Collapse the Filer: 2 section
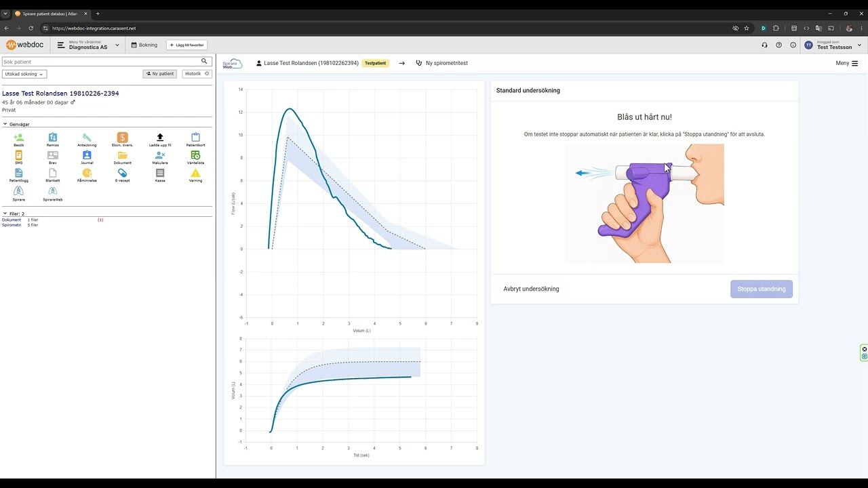This screenshot has height=488, width=868. pyautogui.click(x=5, y=213)
